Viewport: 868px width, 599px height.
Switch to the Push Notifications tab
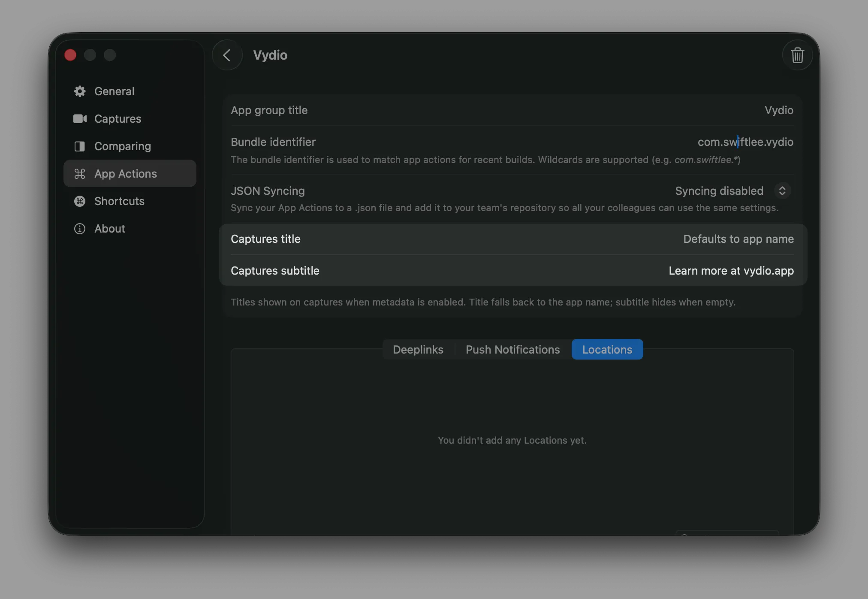click(x=513, y=349)
